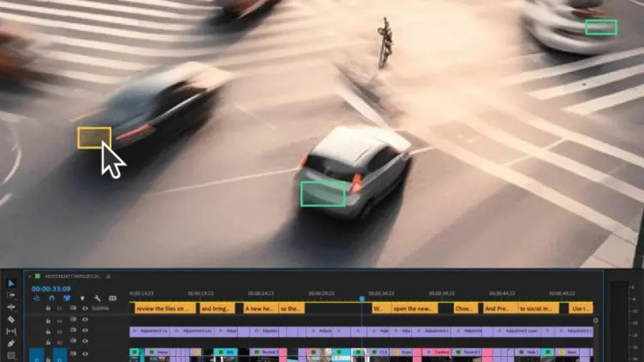
Task: Click the blue playhead marker on the ruler
Action: (362, 299)
